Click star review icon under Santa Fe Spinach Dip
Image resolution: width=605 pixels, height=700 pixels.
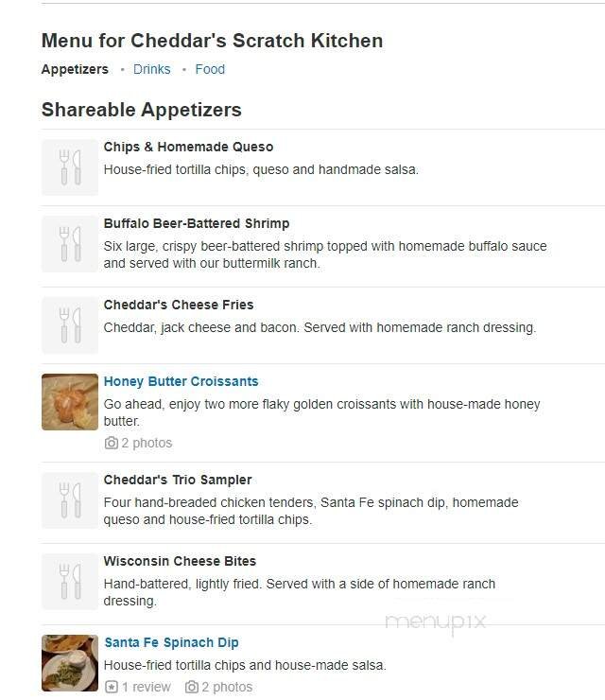112,687
